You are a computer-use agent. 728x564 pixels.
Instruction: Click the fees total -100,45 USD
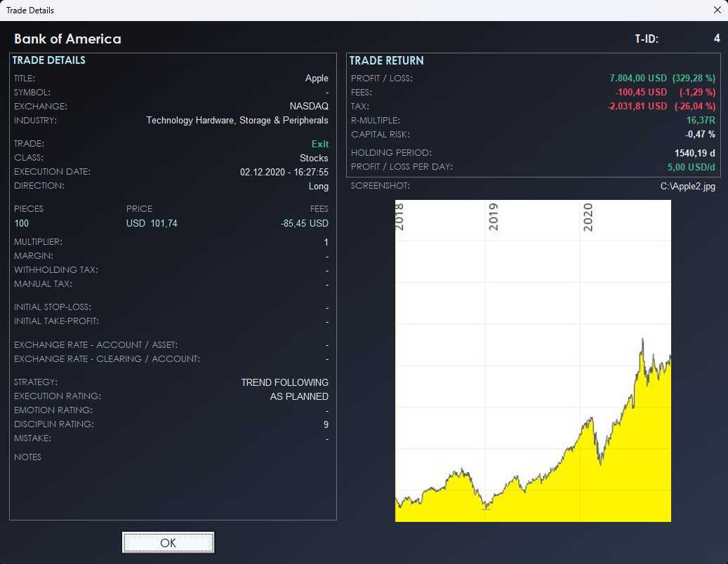pyautogui.click(x=641, y=92)
